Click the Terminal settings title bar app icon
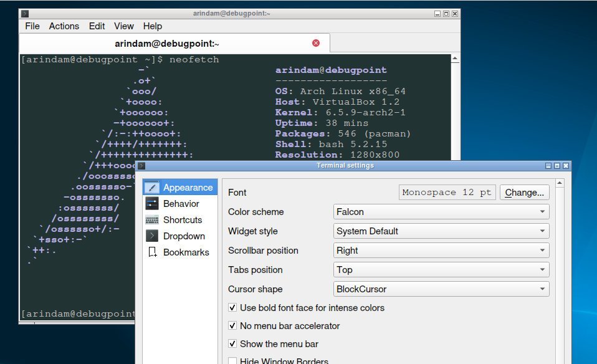Screen dimensions: 597x364 [141, 166]
